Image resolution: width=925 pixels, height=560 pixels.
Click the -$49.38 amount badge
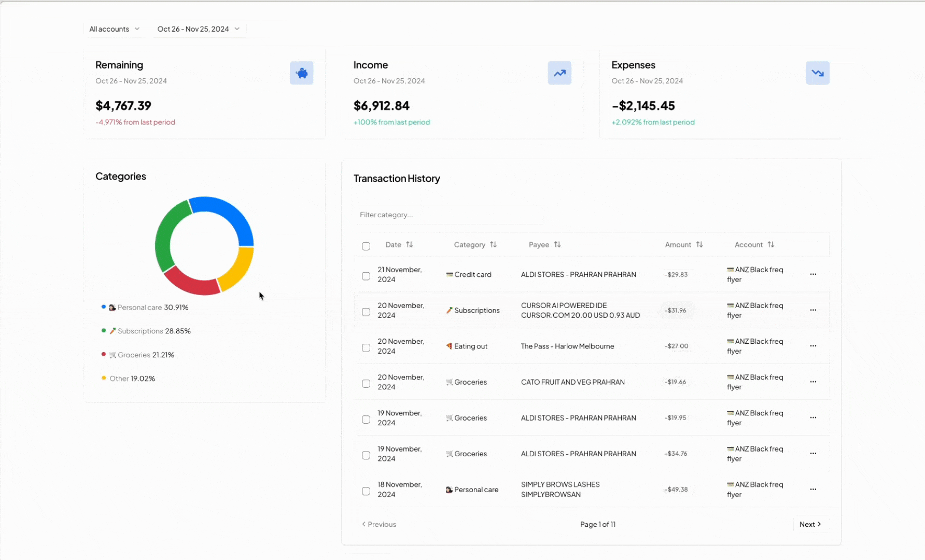tap(676, 489)
